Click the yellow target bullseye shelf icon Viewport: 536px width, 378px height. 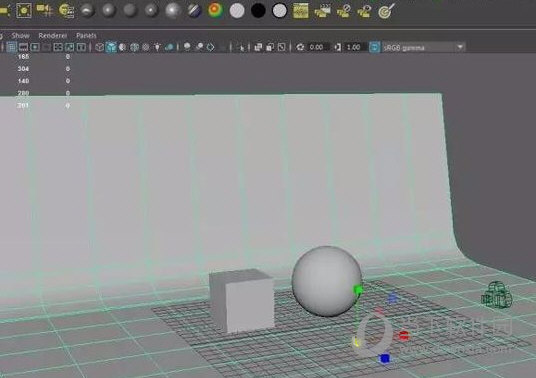coord(386,11)
